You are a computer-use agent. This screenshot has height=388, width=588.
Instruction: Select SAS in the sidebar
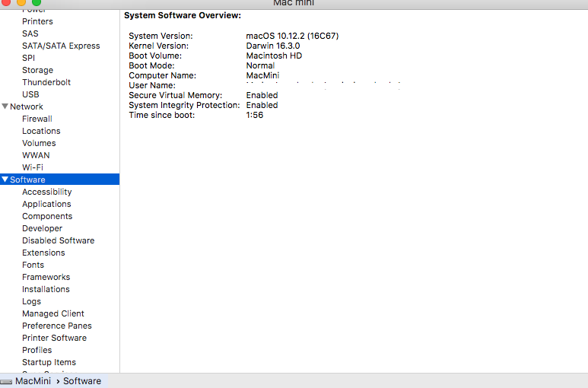30,33
